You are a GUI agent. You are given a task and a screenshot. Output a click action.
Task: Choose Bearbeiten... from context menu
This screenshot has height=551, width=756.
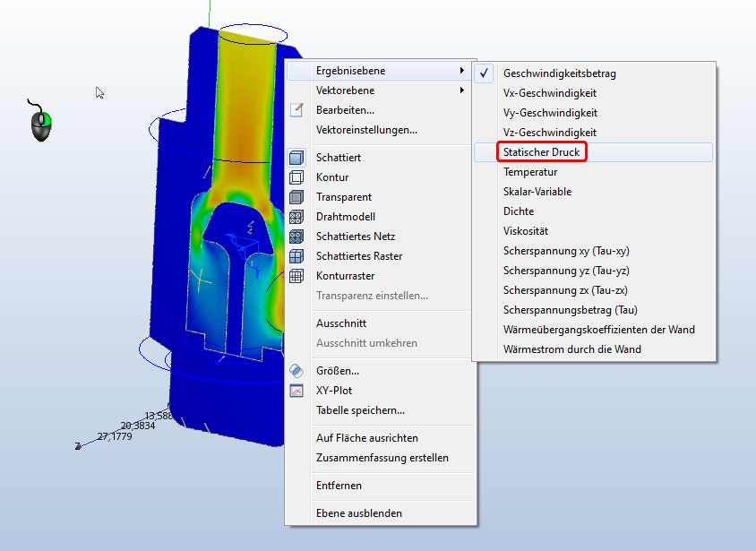pyautogui.click(x=381, y=110)
